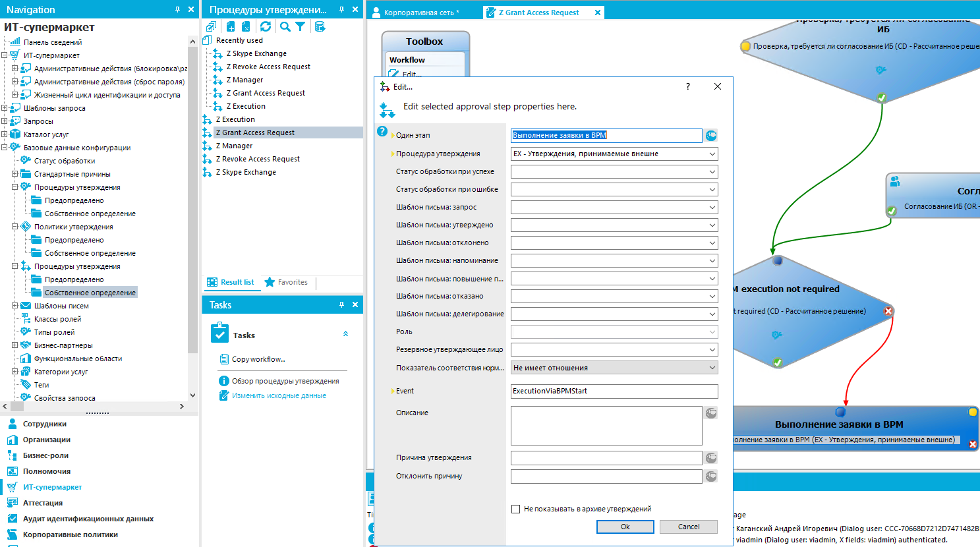This screenshot has height=547, width=980.
Task: Open the 'Шаблон письма: запрос' dropdown
Action: [712, 207]
